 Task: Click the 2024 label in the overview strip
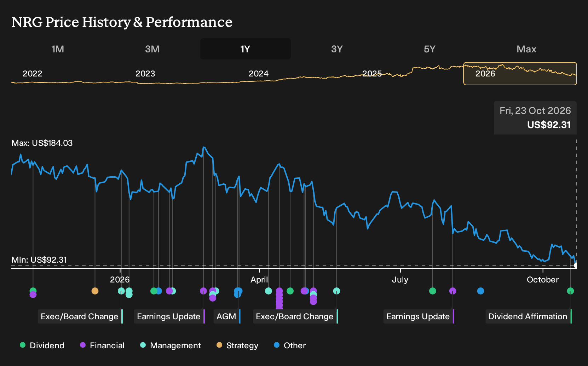coord(258,74)
